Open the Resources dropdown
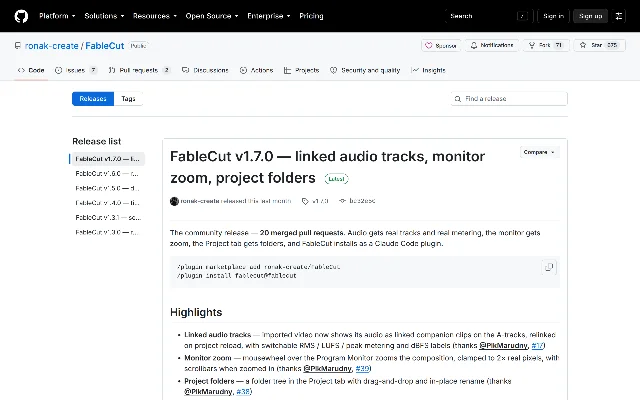The width and height of the screenshot is (640, 400). 155,16
